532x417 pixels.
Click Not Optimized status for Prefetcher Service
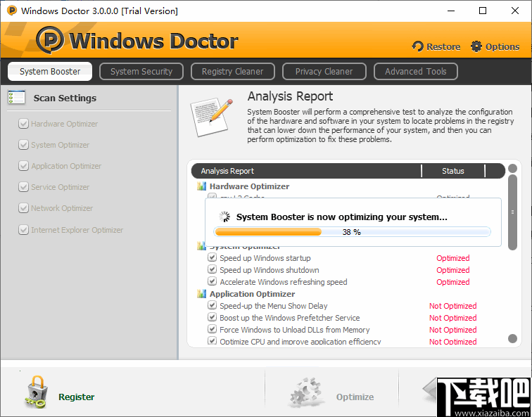pos(453,318)
